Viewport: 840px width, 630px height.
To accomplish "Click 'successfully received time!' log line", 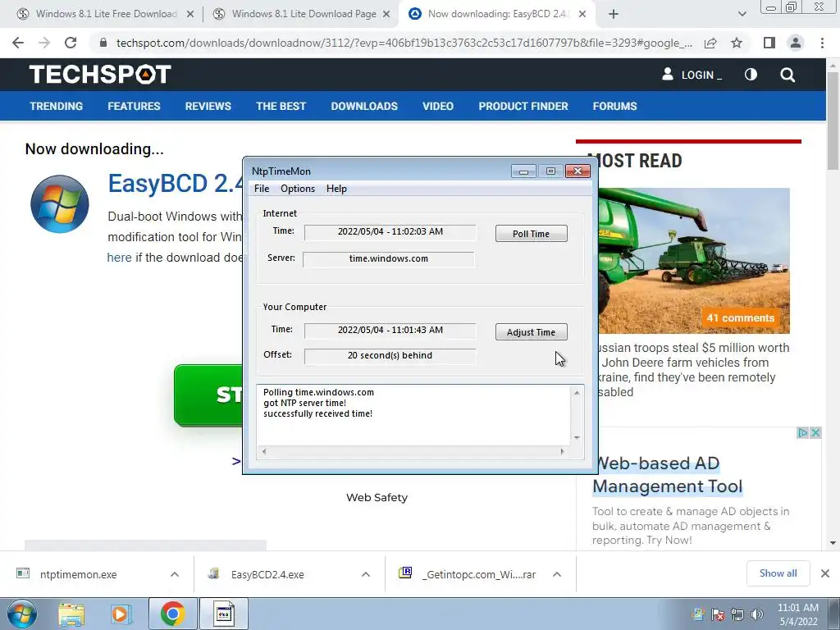I will pos(317,413).
